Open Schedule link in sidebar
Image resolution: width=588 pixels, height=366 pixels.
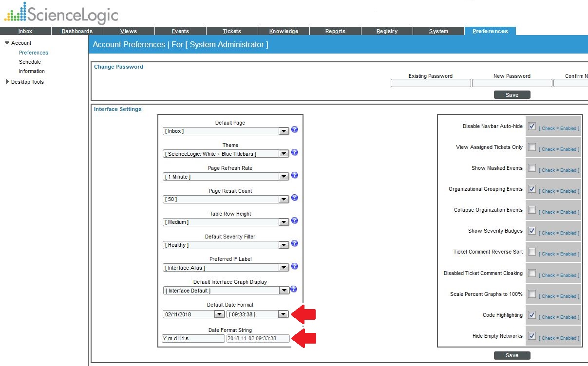30,62
